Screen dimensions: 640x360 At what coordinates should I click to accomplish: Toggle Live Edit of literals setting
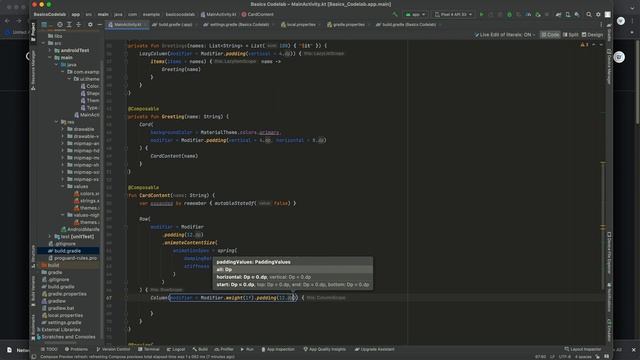[x=505, y=35]
